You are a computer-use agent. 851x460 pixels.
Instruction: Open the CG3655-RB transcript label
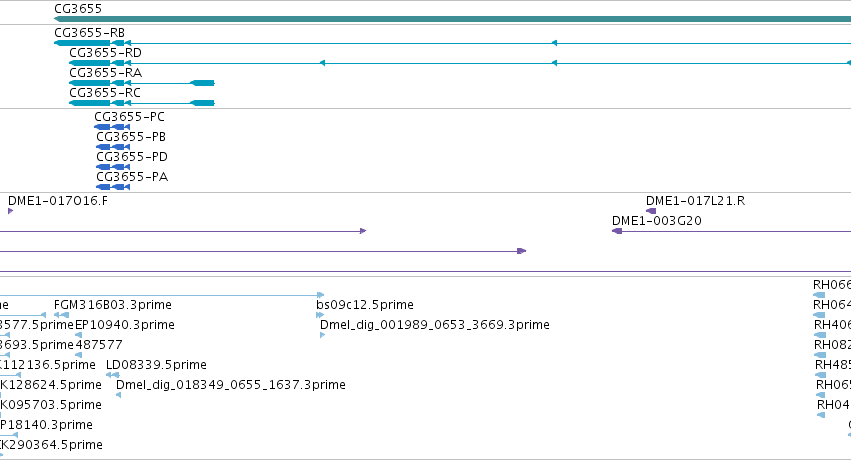[90, 33]
